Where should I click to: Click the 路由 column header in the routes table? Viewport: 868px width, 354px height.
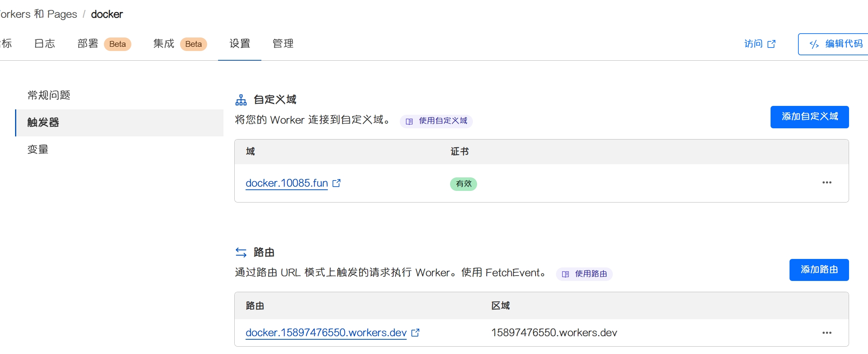tap(255, 306)
